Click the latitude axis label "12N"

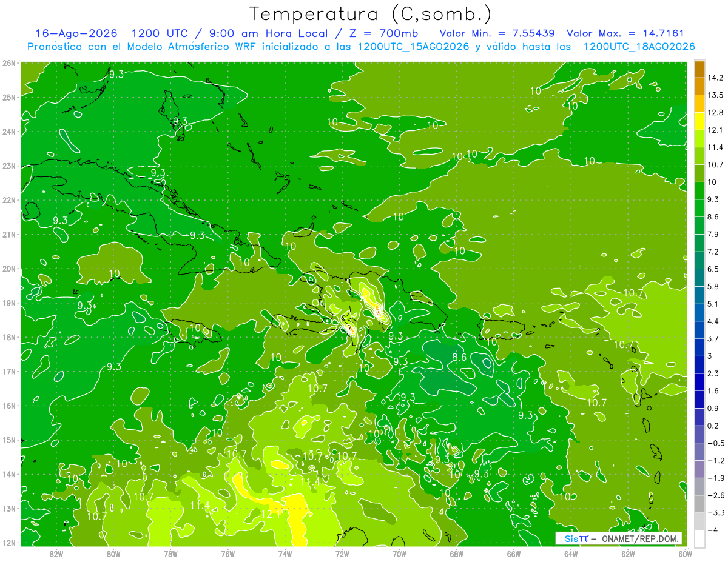point(9,543)
